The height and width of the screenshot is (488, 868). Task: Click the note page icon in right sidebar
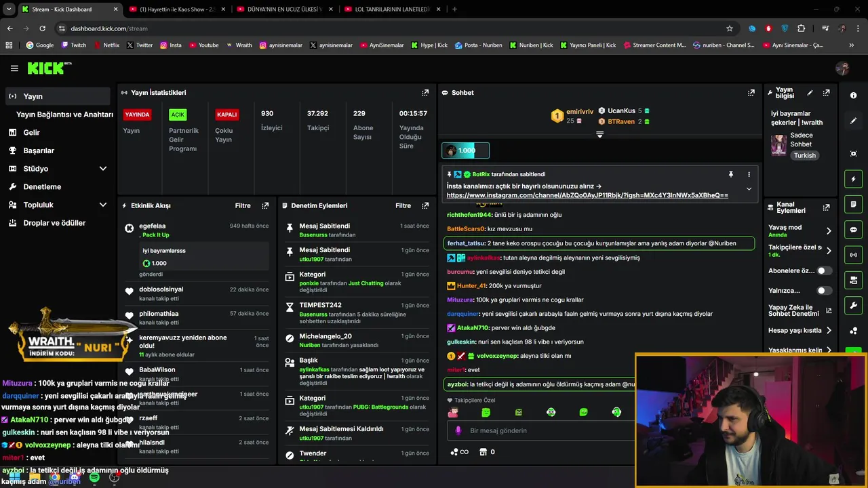click(854, 204)
